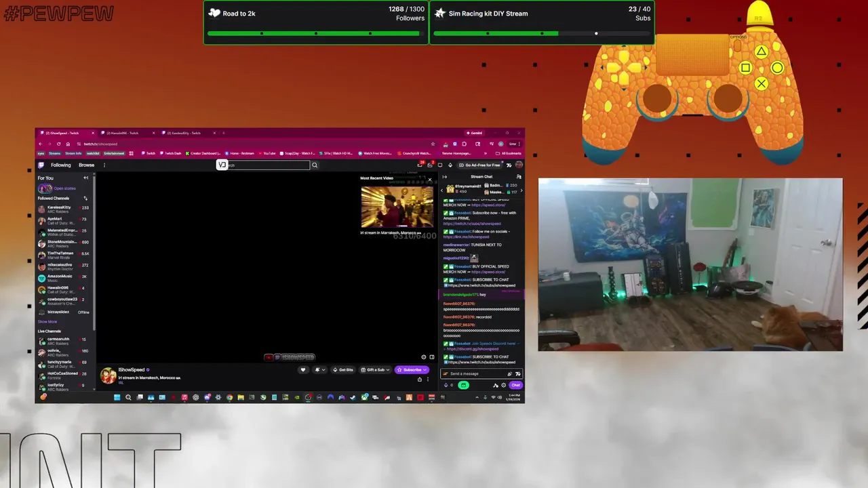The width and height of the screenshot is (868, 488).
Task: Close the Most Recent Video popup
Action: point(430,180)
